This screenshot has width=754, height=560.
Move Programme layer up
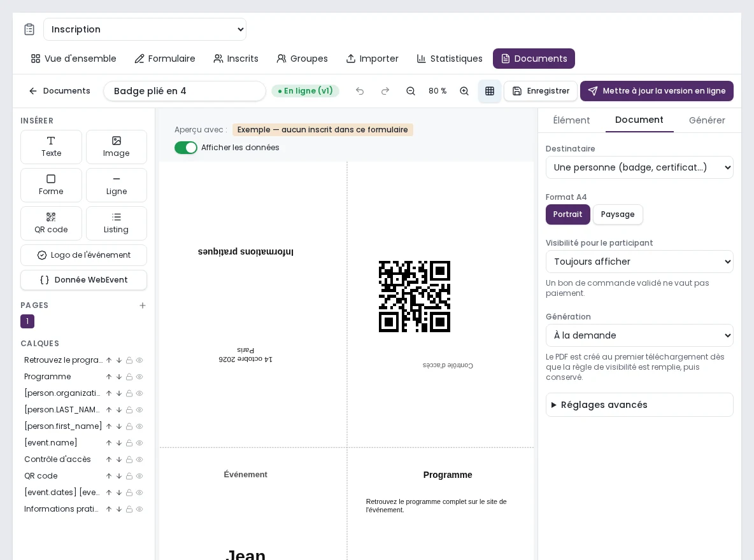click(109, 377)
